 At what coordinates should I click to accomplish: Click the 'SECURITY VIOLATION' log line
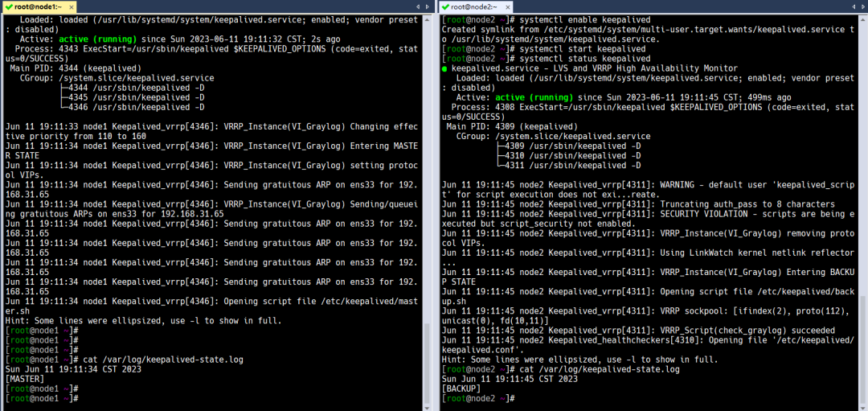(x=649, y=218)
